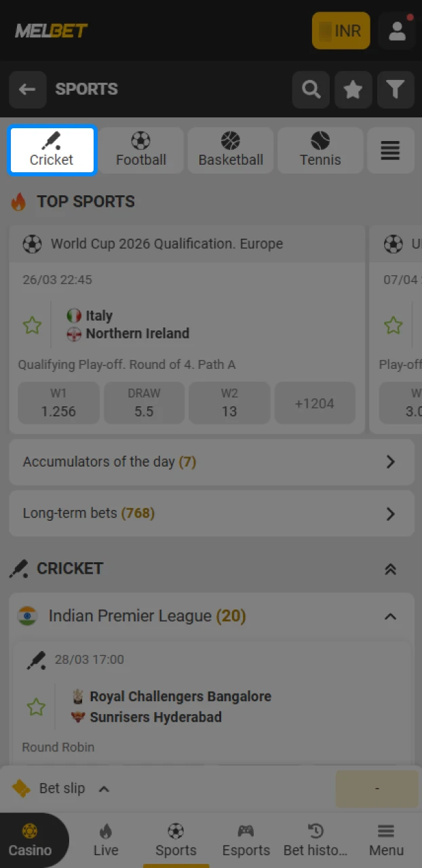Screen dimensions: 422x868
Task: Open the user profile icon
Action: [x=398, y=30]
